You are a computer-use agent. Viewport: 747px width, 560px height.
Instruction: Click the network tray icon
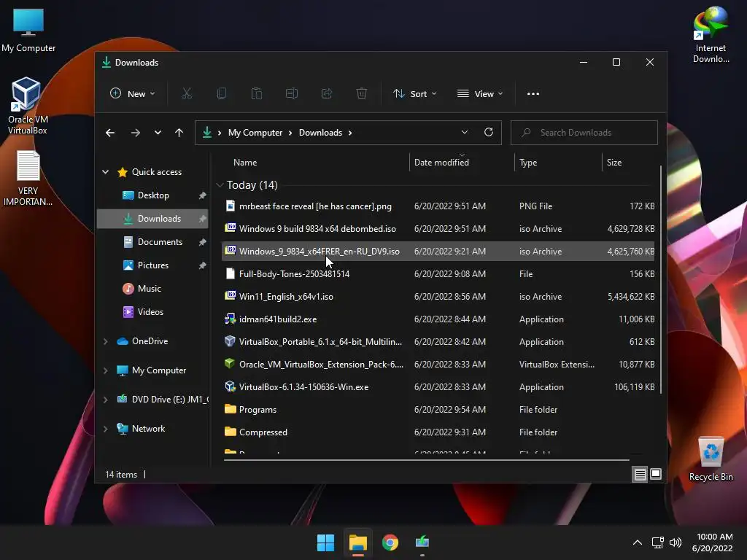658,542
